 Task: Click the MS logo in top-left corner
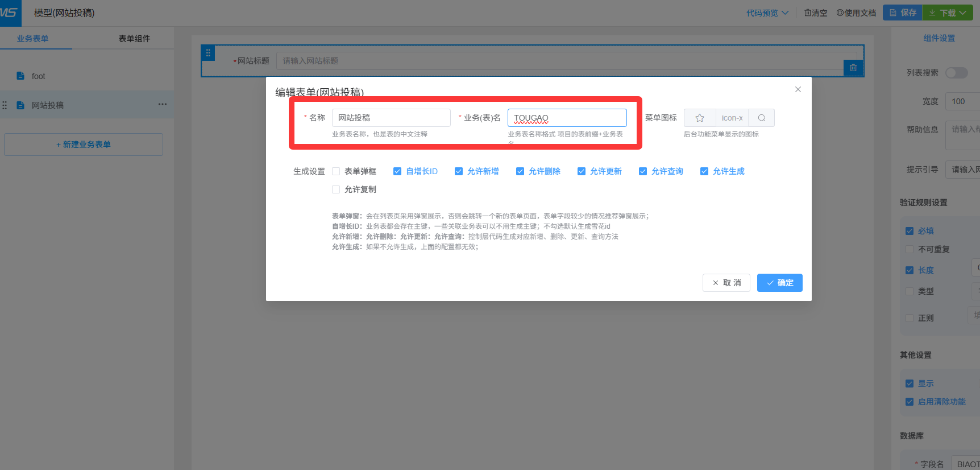pyautogui.click(x=10, y=13)
